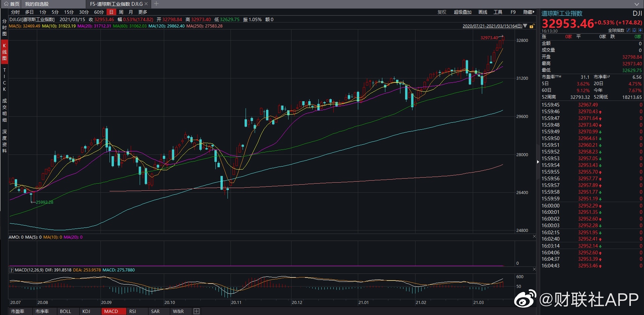Open 深度资料 in-depth data side panel

point(4,141)
